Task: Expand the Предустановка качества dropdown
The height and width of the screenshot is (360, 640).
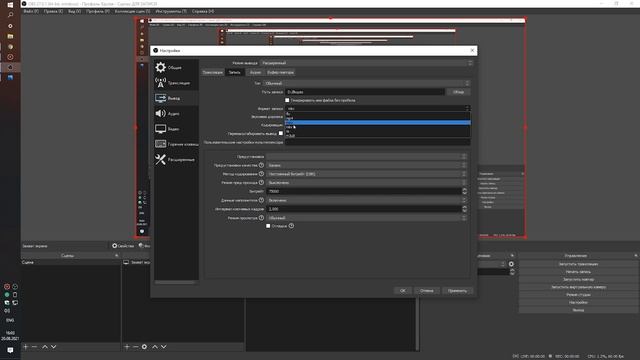Action: coord(366,165)
